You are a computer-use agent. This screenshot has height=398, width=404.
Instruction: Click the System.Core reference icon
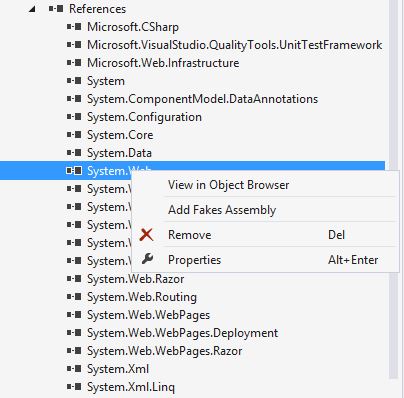pyautogui.click(x=74, y=135)
